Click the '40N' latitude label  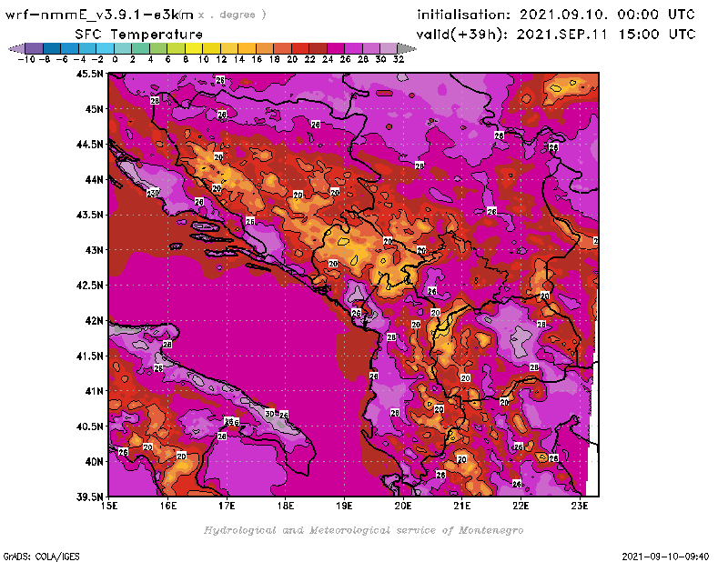click(x=95, y=461)
